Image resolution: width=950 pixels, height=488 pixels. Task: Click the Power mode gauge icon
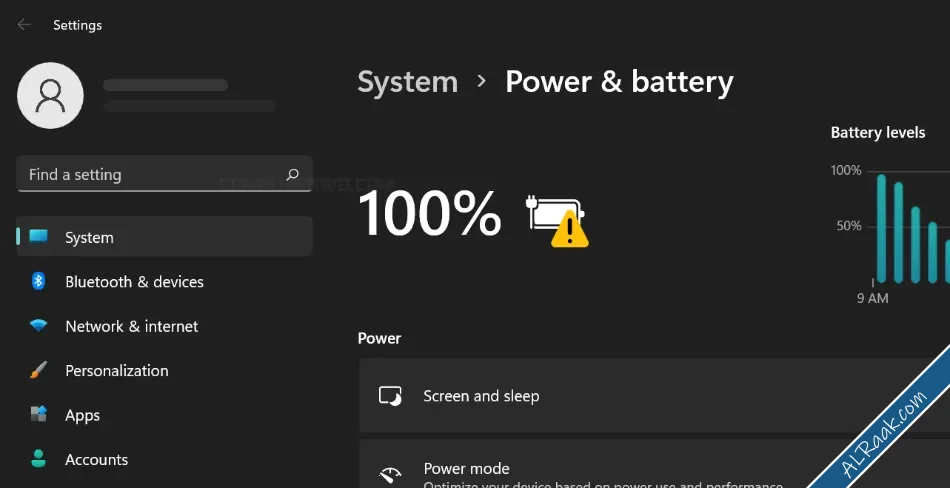tap(390, 475)
